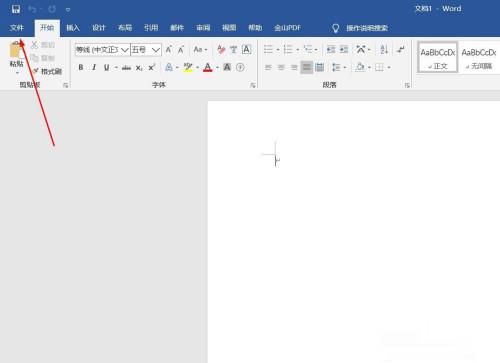Open the font name combo box dropdown
The image size is (500, 363).
pos(125,50)
